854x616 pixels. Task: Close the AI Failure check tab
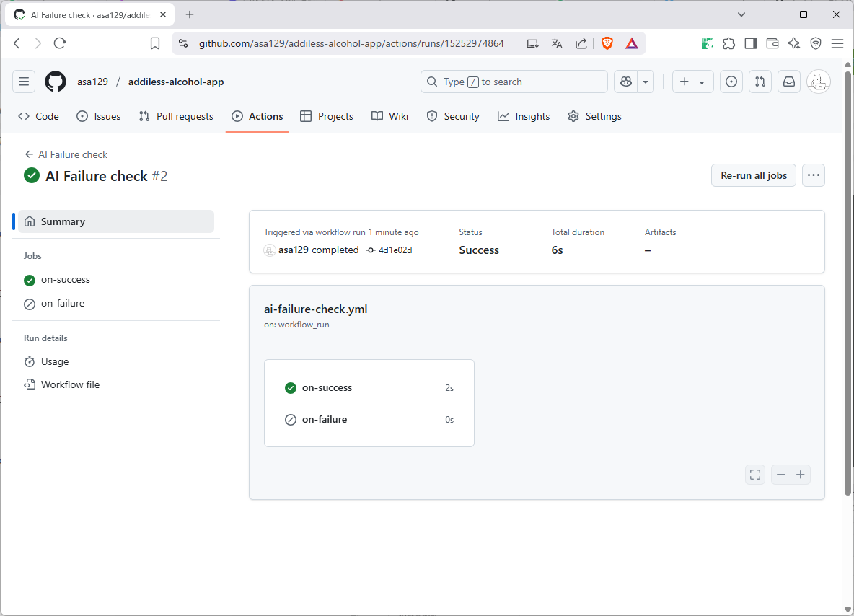pyautogui.click(x=163, y=14)
